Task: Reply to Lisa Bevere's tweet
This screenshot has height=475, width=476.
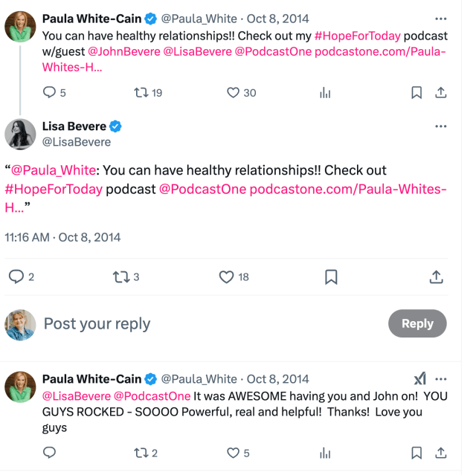Action: [16, 277]
